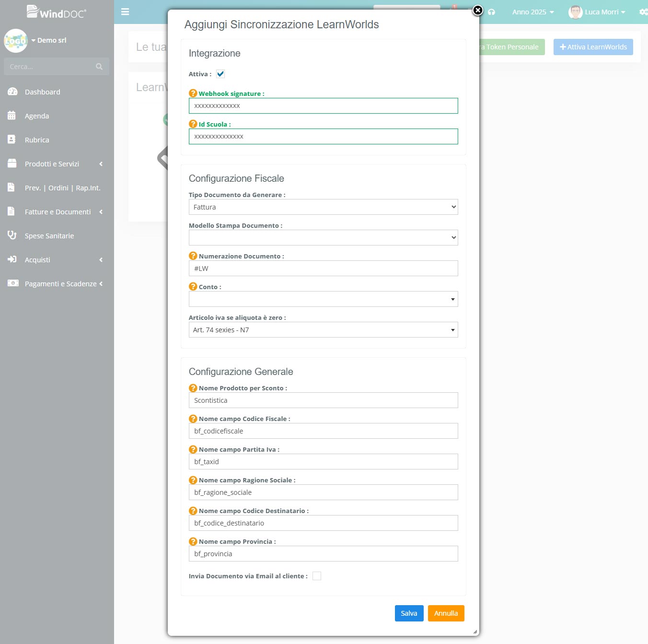Open the Anno 2025 year selector

(532, 12)
